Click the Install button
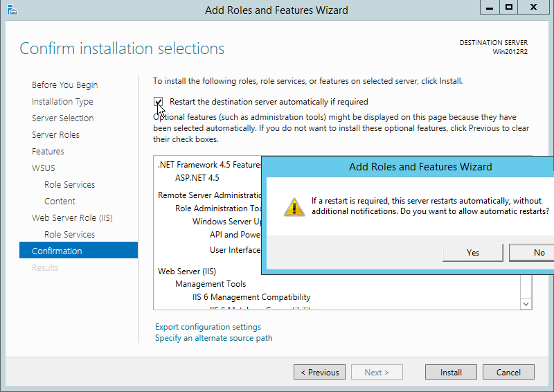 pyautogui.click(x=451, y=372)
